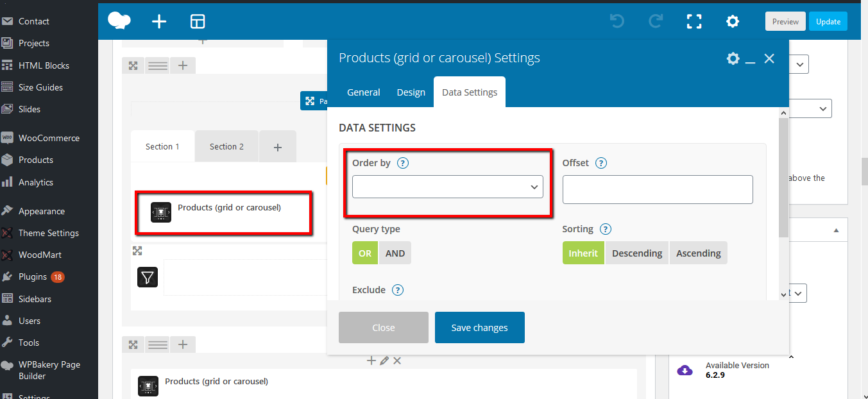Click the Offset help question icon
This screenshot has width=868, height=399.
tap(601, 163)
